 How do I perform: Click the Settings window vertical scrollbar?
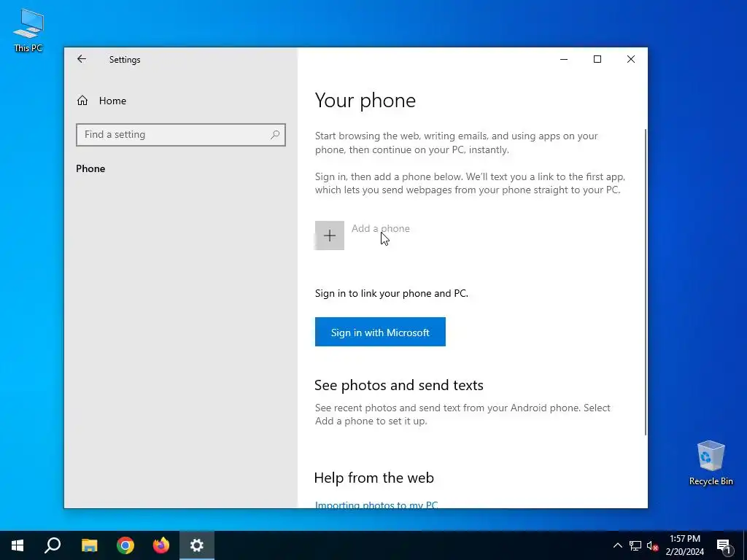(x=645, y=281)
